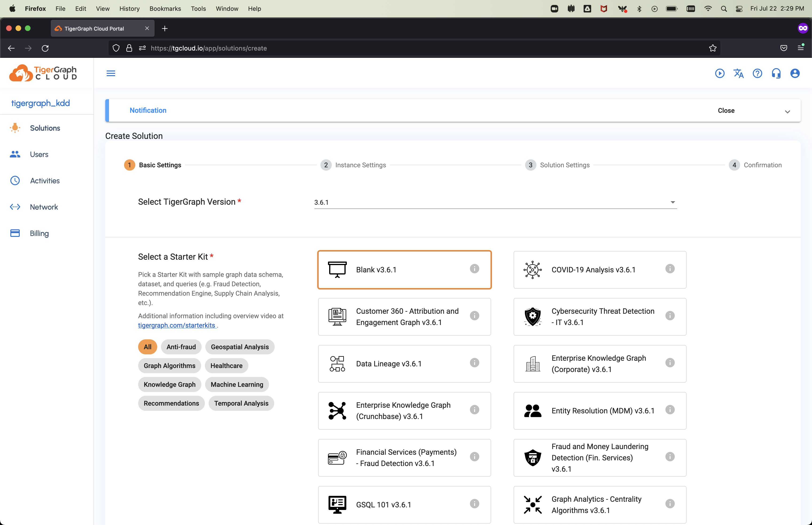
Task: Open the language translation icon
Action: (738, 73)
